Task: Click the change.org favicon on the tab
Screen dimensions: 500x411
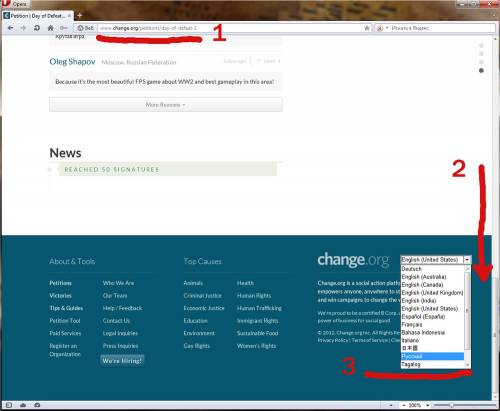Action: pyautogui.click(x=7, y=16)
